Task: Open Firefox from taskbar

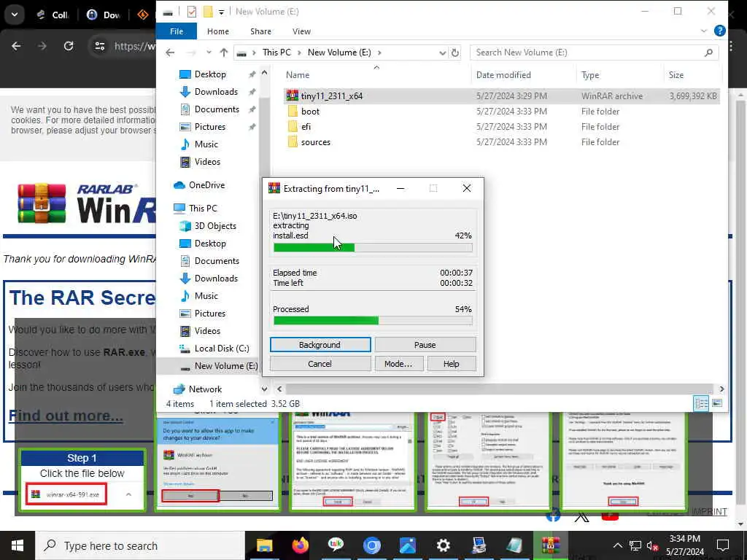Action: tap(300, 545)
